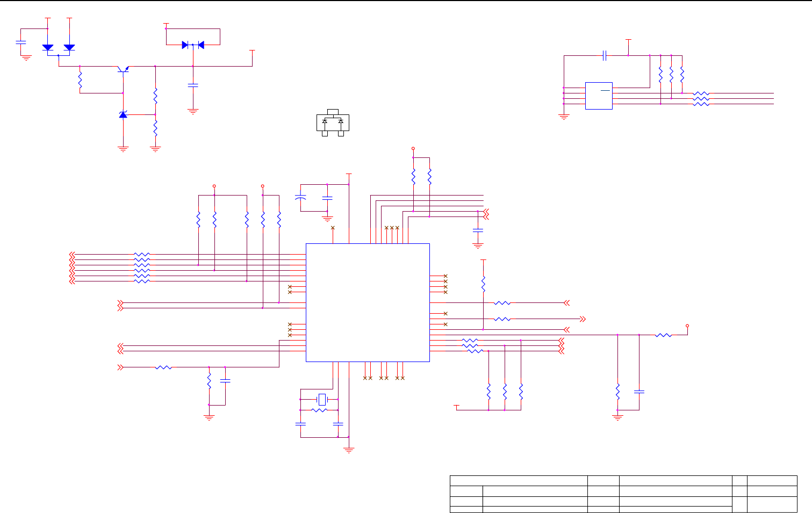Select the left diode of the horizontal diode pair
Viewport: 812px width, 513px height.
185,45
